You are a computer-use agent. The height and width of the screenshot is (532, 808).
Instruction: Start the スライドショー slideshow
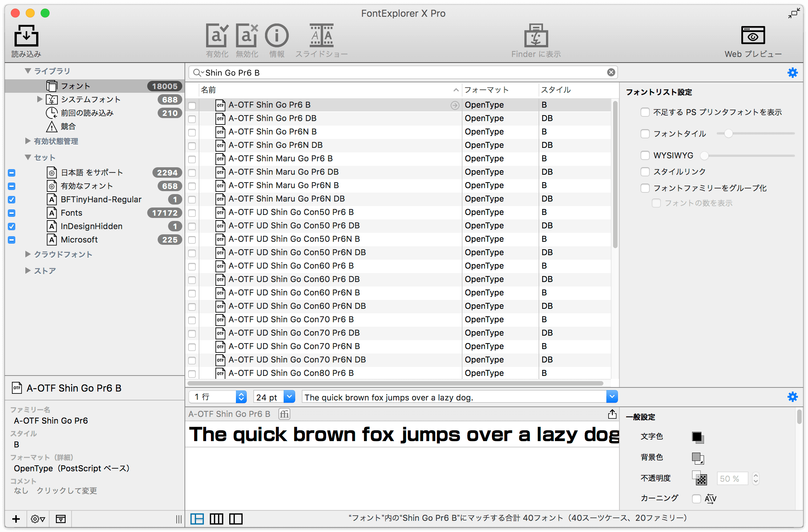321,36
